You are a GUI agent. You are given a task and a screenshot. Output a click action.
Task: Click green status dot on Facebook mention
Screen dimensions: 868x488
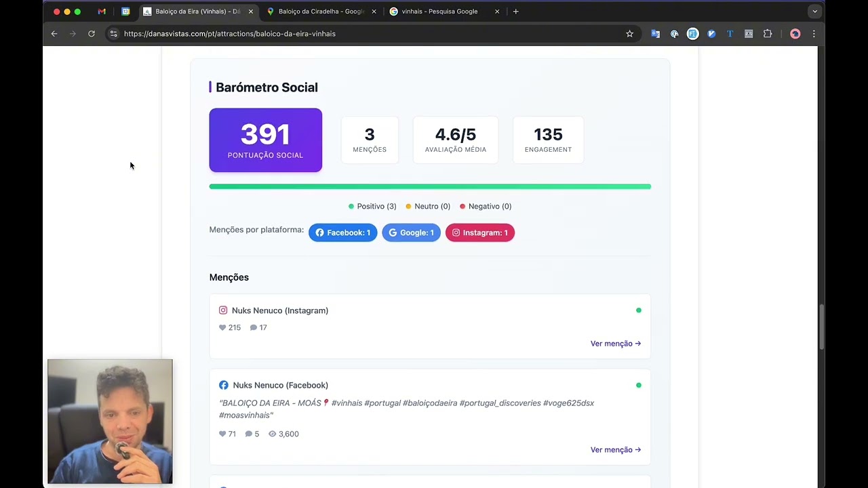coord(638,385)
